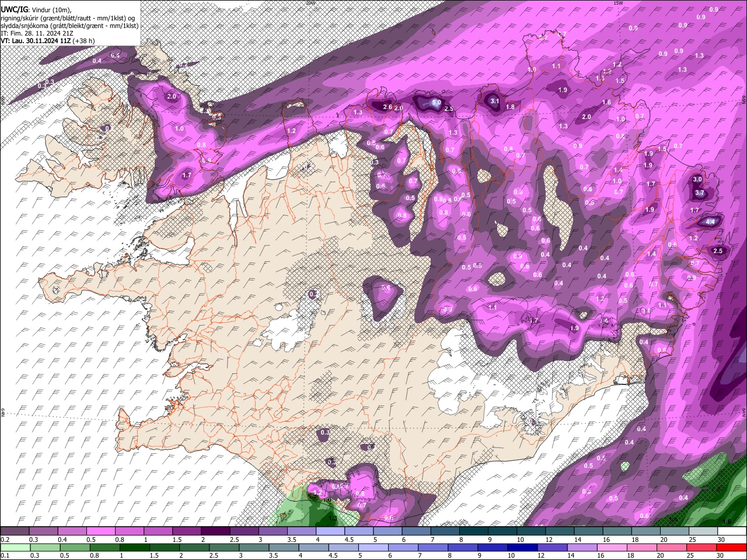This screenshot has height=560, width=747.
Task: Click the "1.8" value beside the 3.1 maximum
Action: [510, 107]
